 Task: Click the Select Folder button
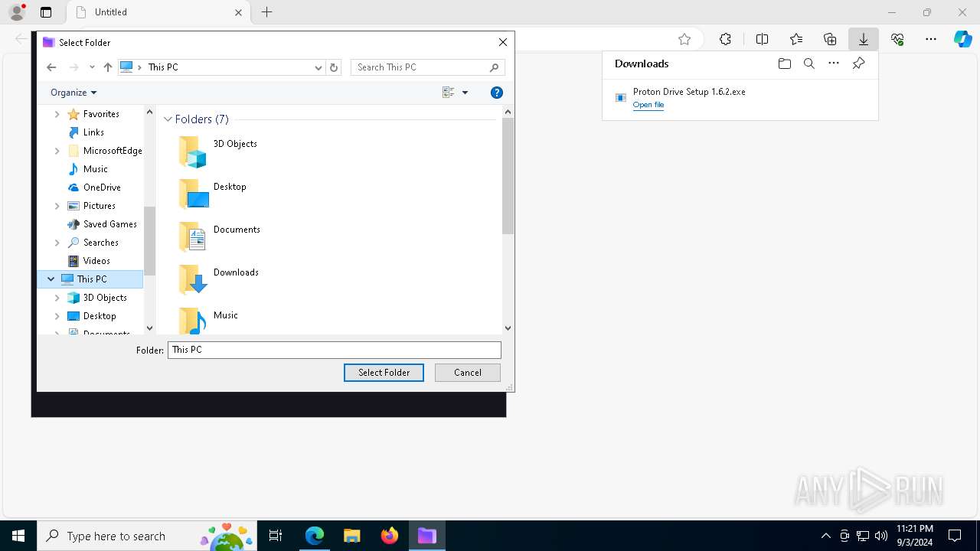pyautogui.click(x=384, y=373)
